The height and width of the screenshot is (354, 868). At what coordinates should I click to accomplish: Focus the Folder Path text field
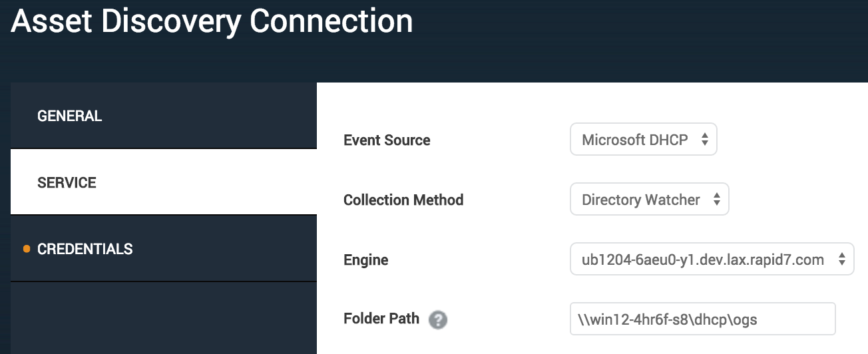[x=702, y=319]
